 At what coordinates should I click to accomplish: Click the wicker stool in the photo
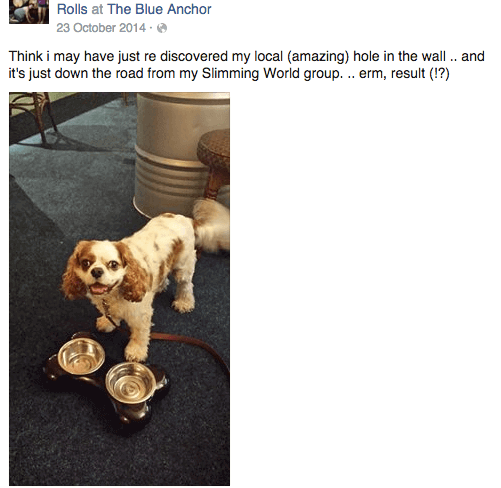215,162
